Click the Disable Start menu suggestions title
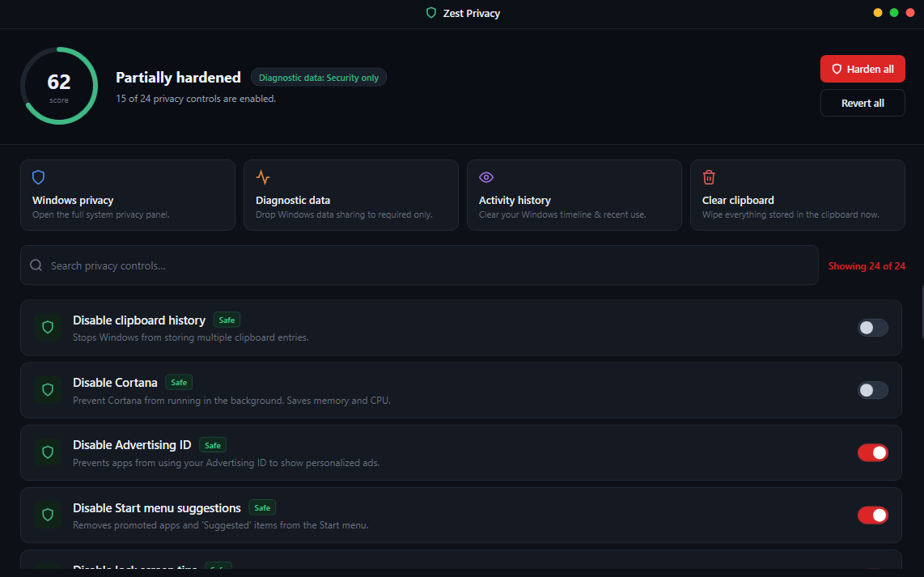The width and height of the screenshot is (924, 577). click(157, 508)
